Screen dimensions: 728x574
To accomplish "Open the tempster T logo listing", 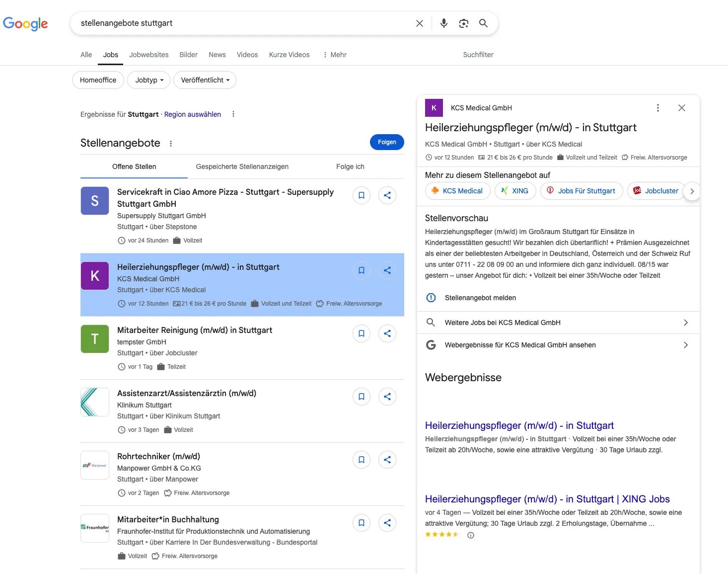I will click(x=95, y=339).
